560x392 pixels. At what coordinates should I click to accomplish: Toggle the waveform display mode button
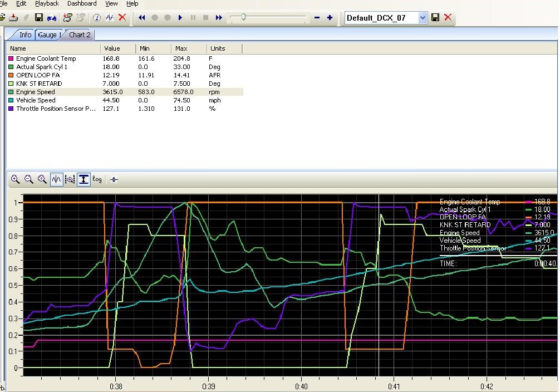56,179
